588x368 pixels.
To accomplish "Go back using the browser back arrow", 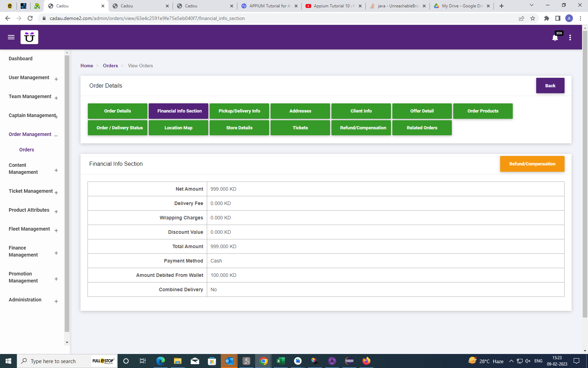I will [x=8, y=18].
